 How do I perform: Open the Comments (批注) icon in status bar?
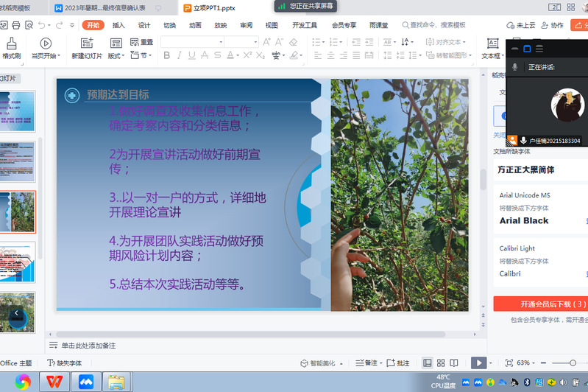(x=397, y=363)
